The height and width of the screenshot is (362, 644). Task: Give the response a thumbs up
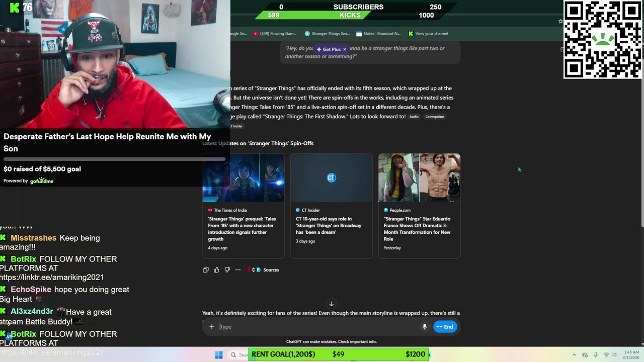coord(216,270)
